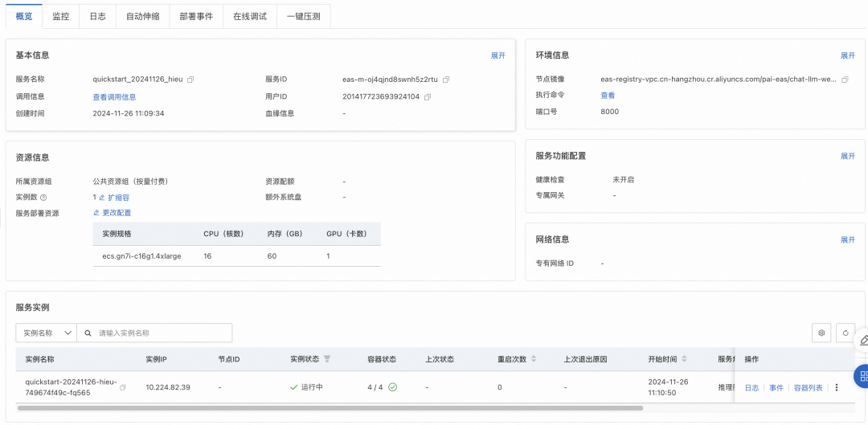Open the 在线调试 tab

250,16
